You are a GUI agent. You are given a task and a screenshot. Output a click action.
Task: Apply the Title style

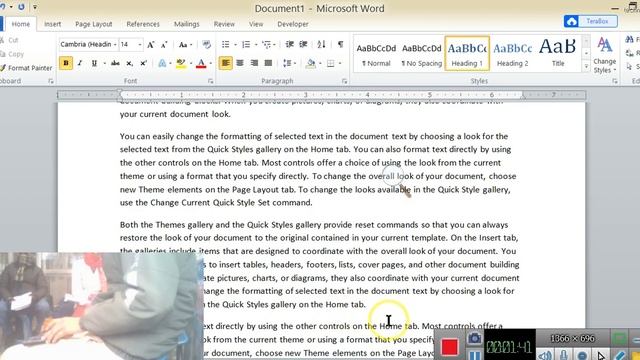click(558, 54)
